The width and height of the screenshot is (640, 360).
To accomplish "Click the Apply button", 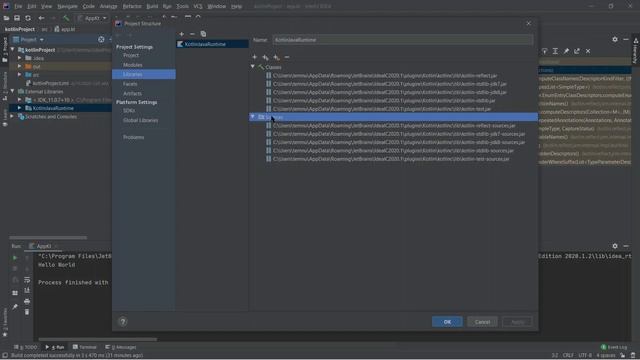I will point(517,322).
